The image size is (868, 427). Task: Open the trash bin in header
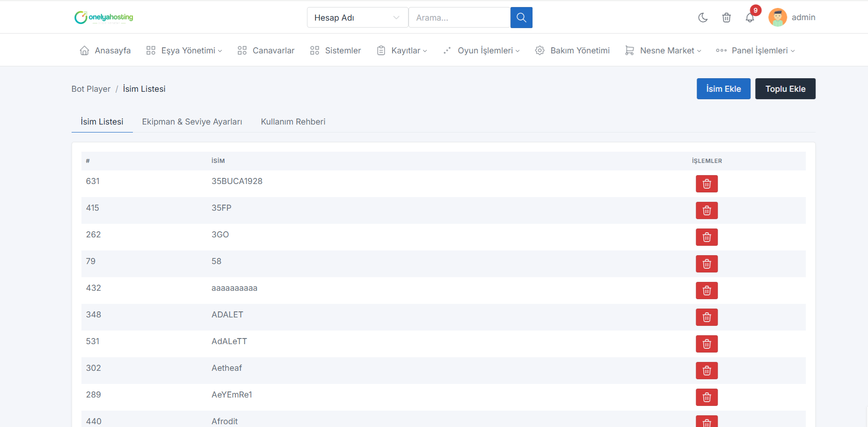tap(726, 18)
